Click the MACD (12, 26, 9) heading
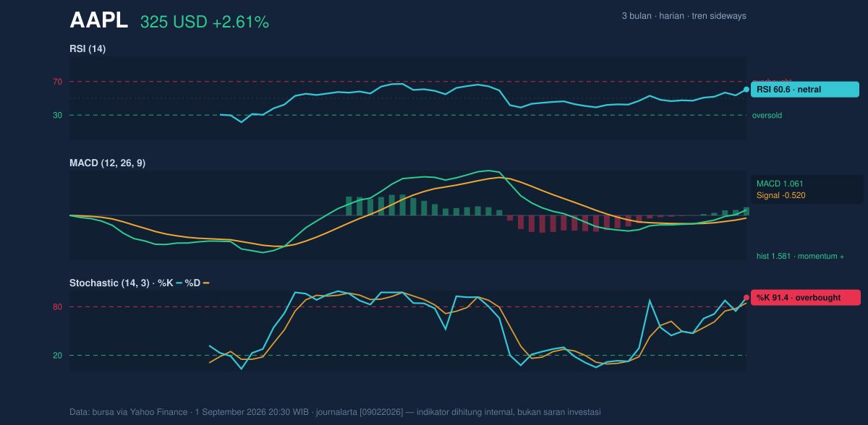The height and width of the screenshot is (425, 868). point(107,163)
